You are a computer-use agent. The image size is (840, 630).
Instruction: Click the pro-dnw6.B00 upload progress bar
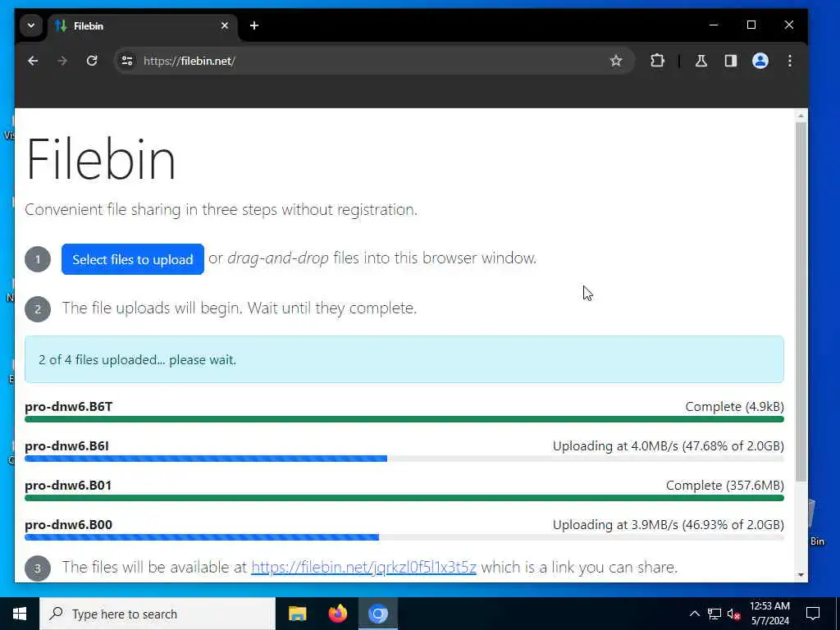(x=404, y=537)
